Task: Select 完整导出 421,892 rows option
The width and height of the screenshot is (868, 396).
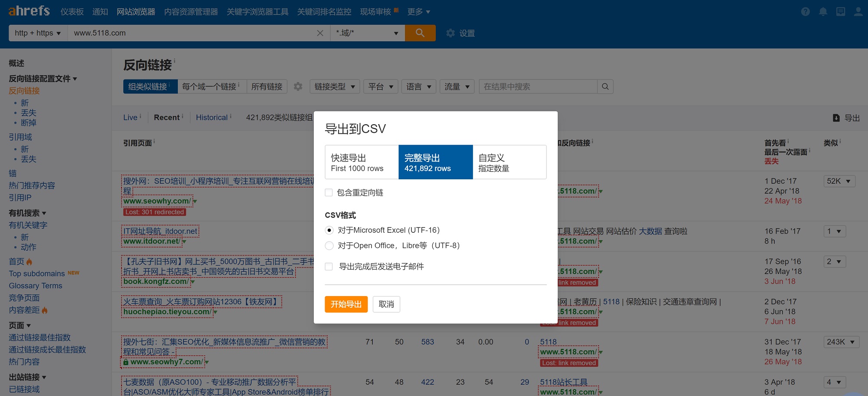Action: click(x=436, y=162)
